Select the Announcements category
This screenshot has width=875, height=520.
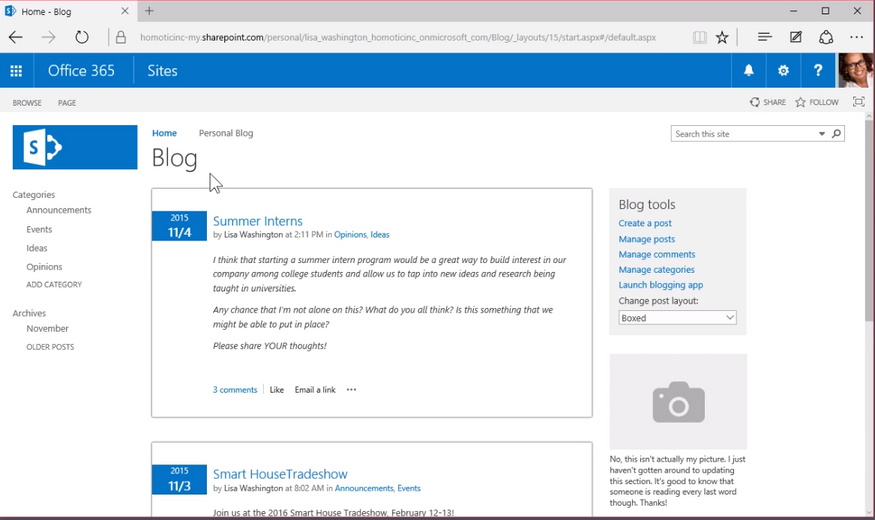tap(59, 210)
